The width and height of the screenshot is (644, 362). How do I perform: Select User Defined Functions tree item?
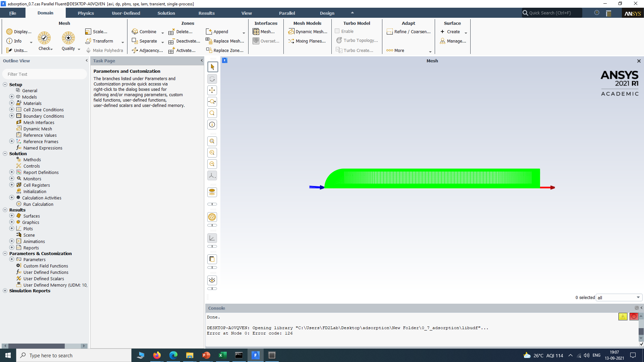46,273
